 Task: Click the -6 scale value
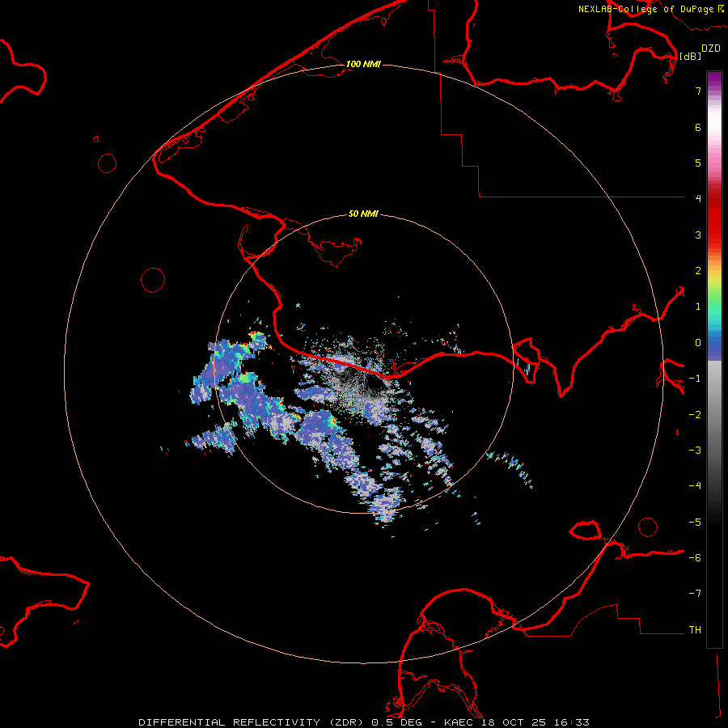pos(695,558)
